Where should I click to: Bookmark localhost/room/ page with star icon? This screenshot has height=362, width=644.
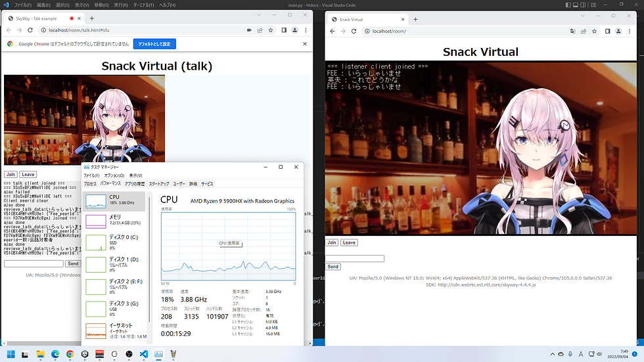(594, 31)
